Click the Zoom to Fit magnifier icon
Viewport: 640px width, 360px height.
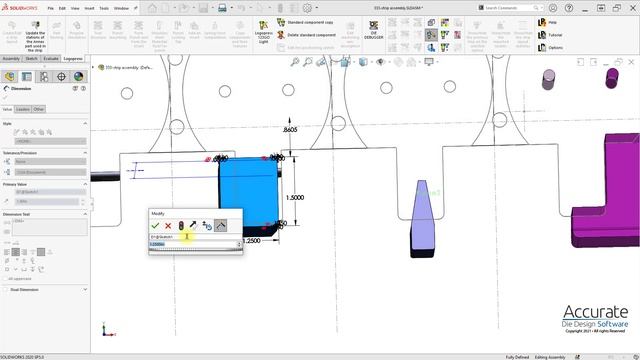point(294,62)
